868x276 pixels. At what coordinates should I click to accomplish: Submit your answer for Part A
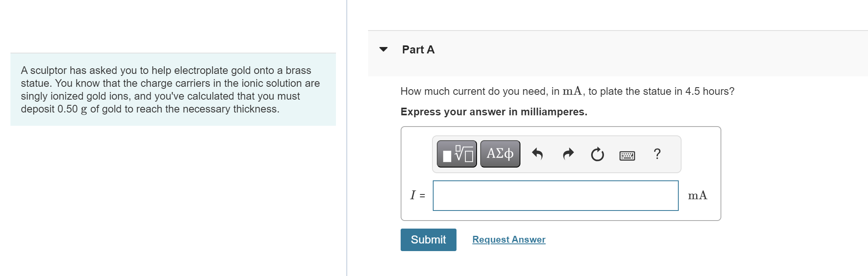pyautogui.click(x=428, y=239)
